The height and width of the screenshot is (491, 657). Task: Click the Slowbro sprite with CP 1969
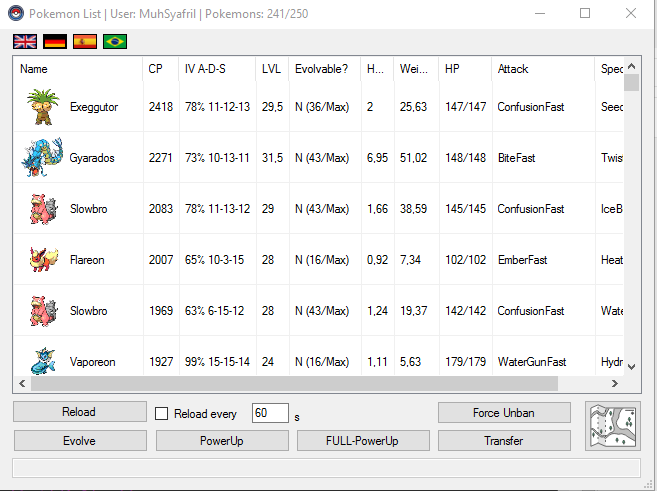point(44,311)
